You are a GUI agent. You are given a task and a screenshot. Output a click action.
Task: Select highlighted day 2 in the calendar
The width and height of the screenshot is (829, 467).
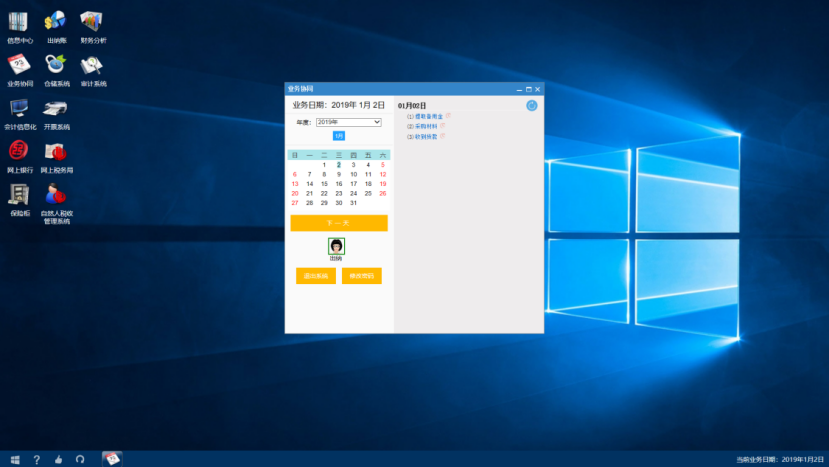(339, 165)
